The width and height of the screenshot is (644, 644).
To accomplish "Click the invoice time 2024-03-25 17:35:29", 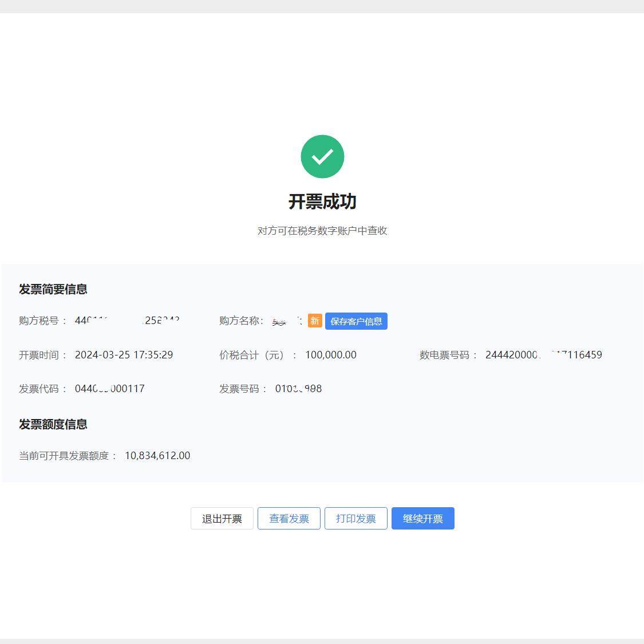I will 124,355.
